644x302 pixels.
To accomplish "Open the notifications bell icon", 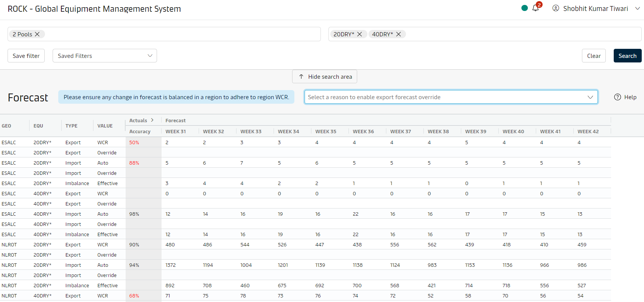I will pos(535,8).
